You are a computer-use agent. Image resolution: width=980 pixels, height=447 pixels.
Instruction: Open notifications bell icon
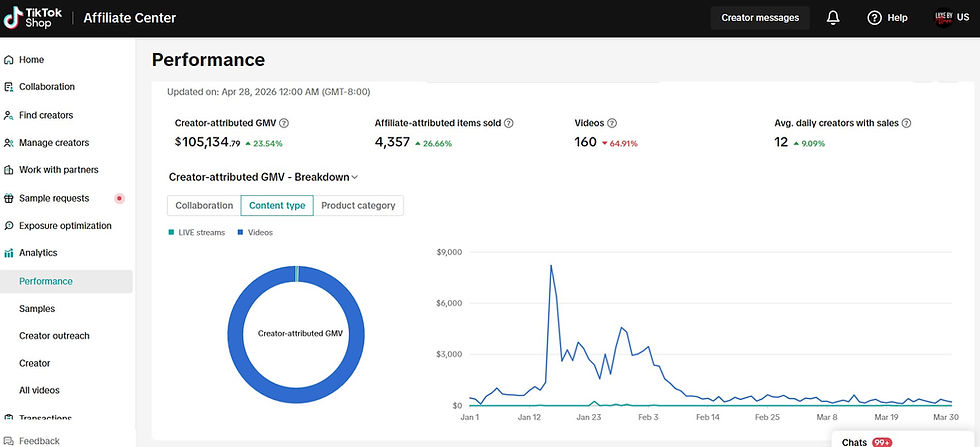pyautogui.click(x=832, y=18)
